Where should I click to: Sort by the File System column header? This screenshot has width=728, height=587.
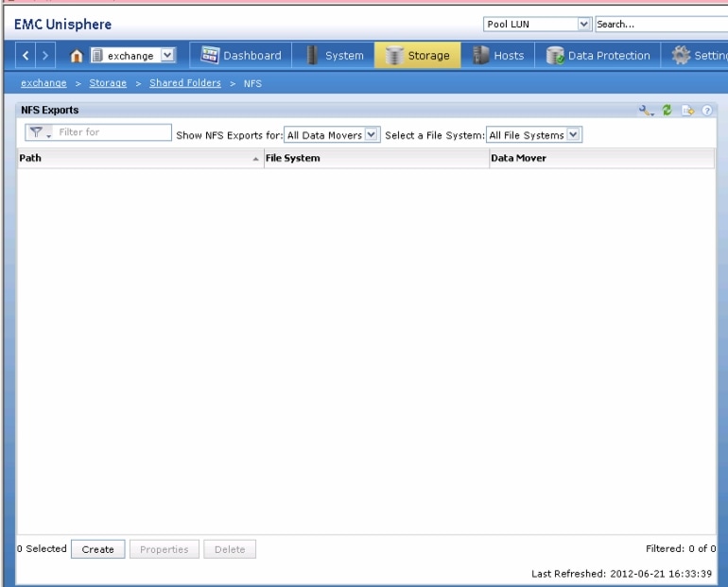376,158
